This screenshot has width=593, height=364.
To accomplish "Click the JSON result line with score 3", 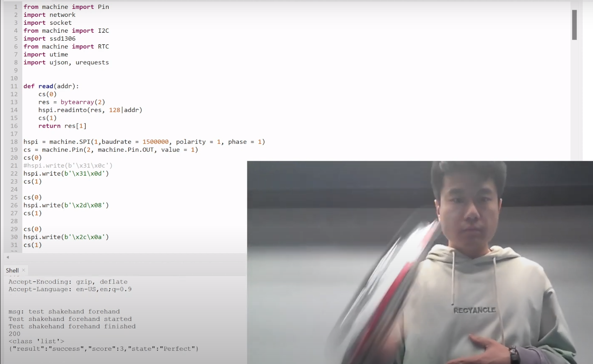I will (104, 349).
